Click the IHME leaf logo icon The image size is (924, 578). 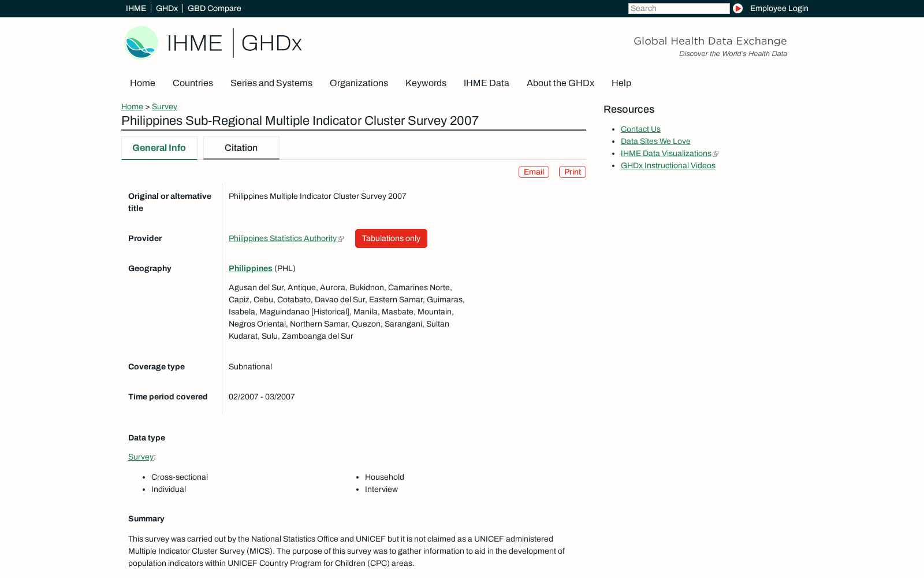pyautogui.click(x=141, y=43)
